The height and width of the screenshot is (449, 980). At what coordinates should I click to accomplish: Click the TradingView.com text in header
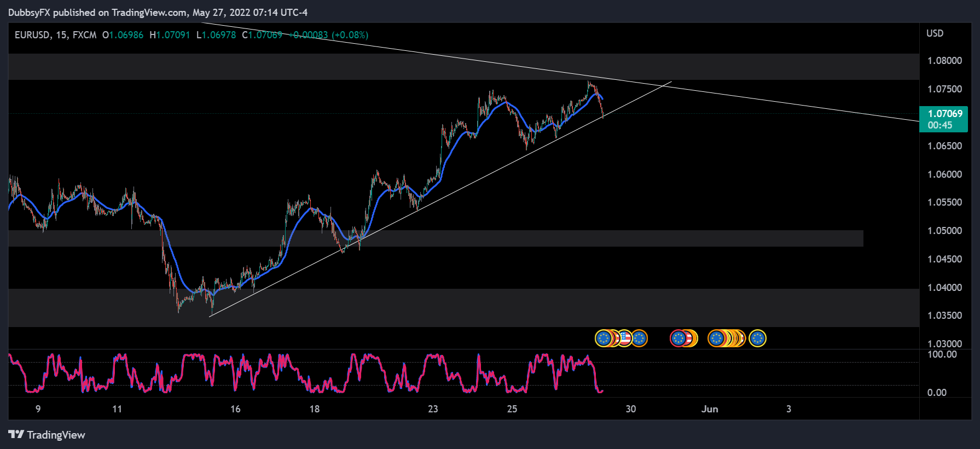(149, 12)
